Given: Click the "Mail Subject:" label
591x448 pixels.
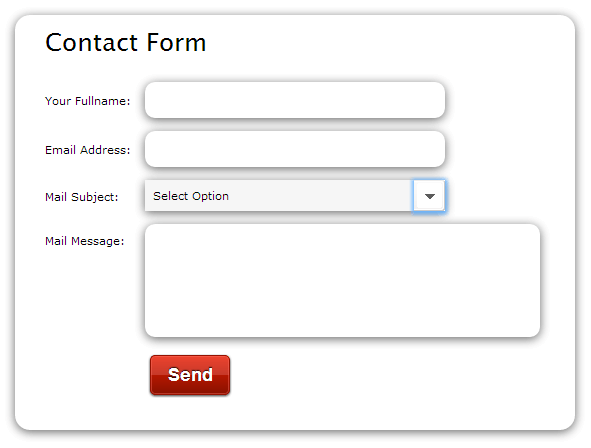Looking at the screenshot, I should pos(81,197).
